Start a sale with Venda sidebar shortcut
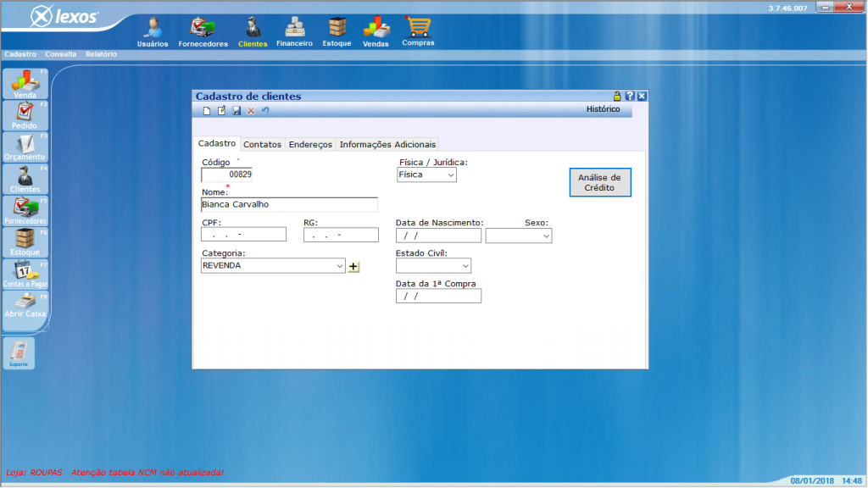This screenshot has height=488, width=868. pos(25,84)
